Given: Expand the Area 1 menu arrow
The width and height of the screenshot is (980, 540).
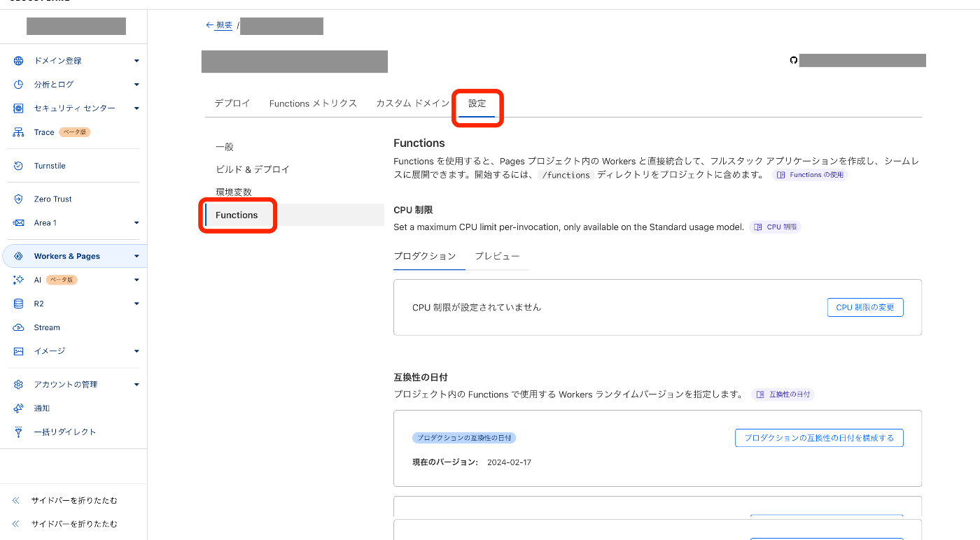Looking at the screenshot, I should coord(136,223).
